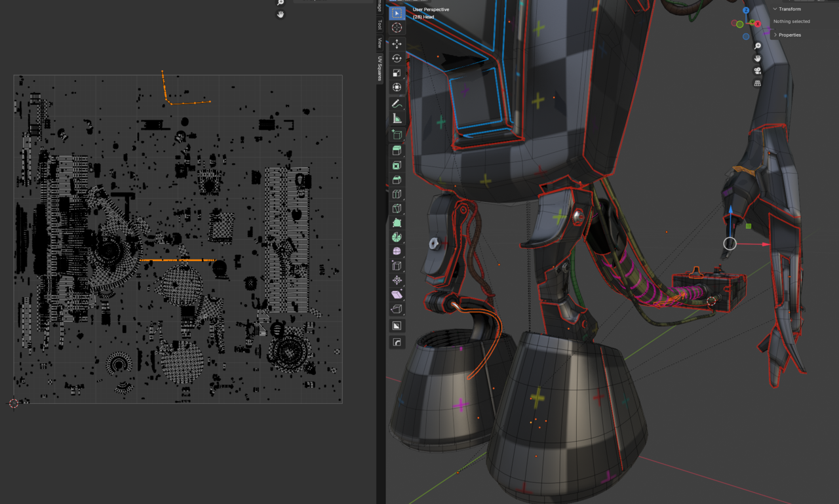Viewport: 839px width, 504px height.
Task: Activate the Extrude Region tool
Action: tap(397, 151)
